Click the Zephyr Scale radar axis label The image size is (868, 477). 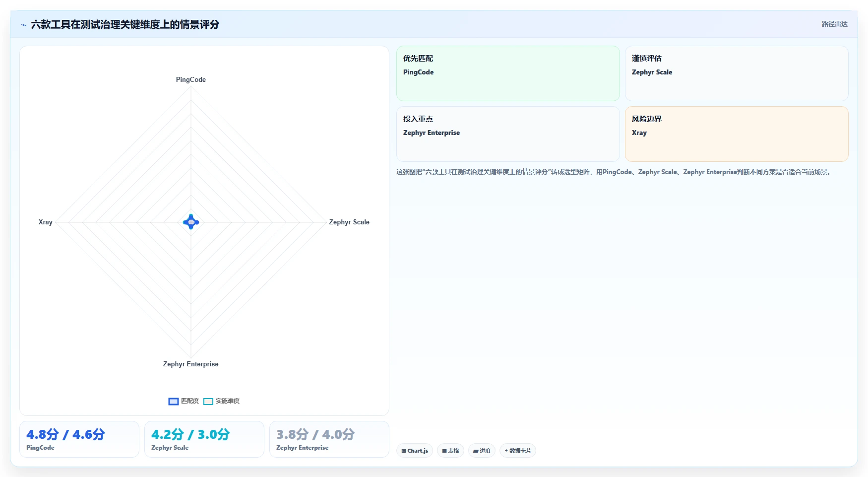[x=349, y=222]
